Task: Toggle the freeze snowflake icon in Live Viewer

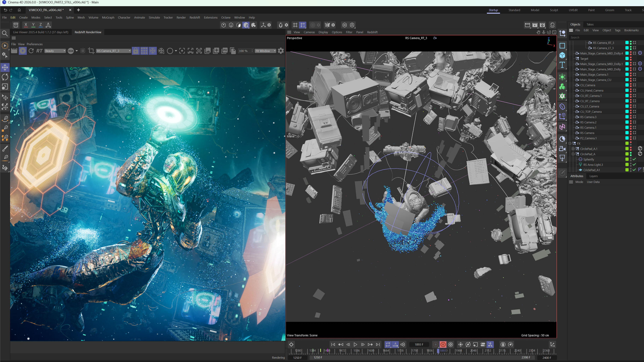Action: [153, 51]
